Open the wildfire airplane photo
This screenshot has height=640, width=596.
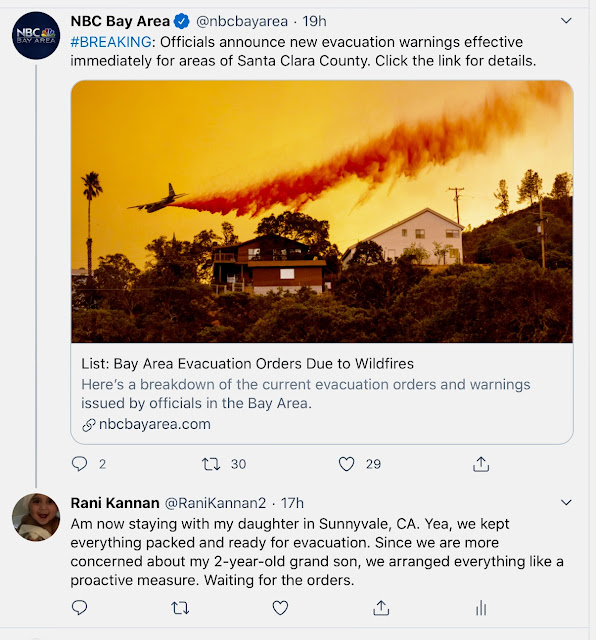click(x=322, y=211)
